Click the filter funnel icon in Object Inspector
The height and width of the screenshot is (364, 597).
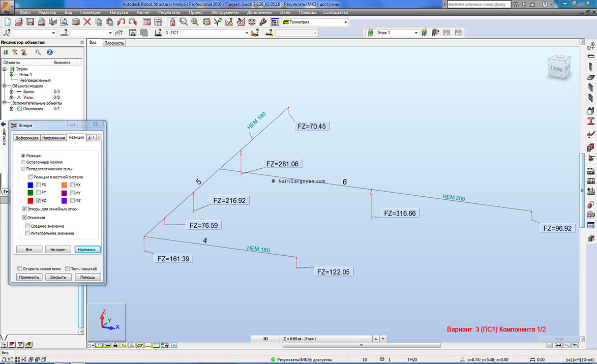[15, 52]
